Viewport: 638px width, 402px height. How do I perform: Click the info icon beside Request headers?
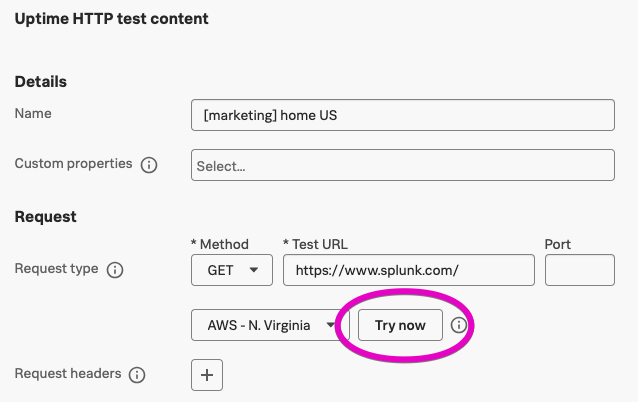pos(138,375)
